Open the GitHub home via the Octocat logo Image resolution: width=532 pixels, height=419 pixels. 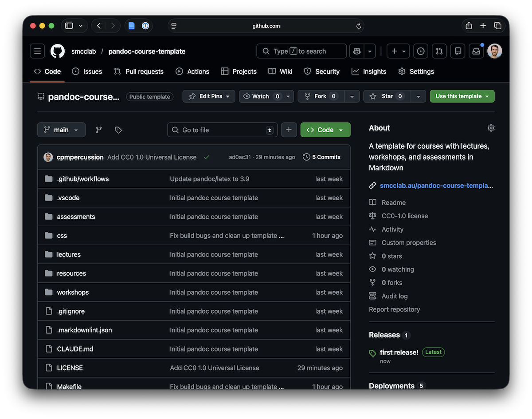pyautogui.click(x=57, y=51)
